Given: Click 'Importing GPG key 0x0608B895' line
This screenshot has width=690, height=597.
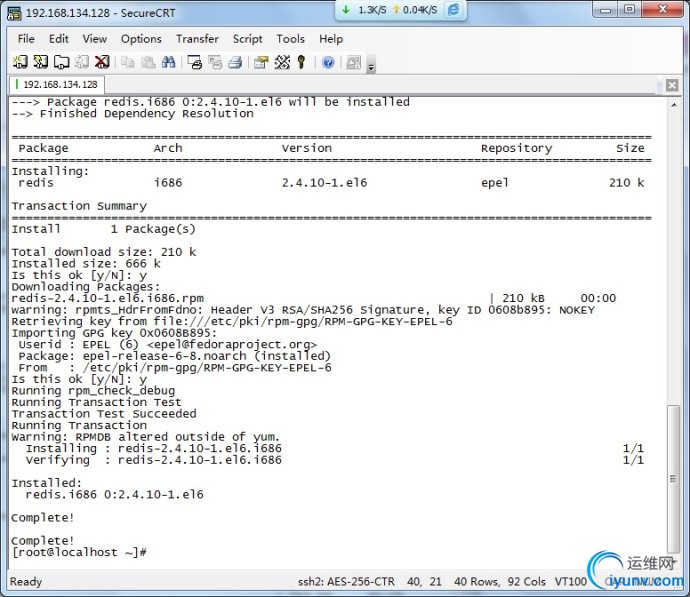Looking at the screenshot, I should click(x=114, y=333).
